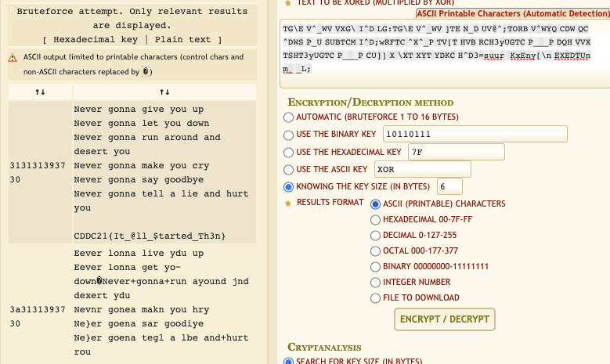Click the binary key field containing 10110111
The width and height of the screenshot is (610, 364).
[x=475, y=134]
